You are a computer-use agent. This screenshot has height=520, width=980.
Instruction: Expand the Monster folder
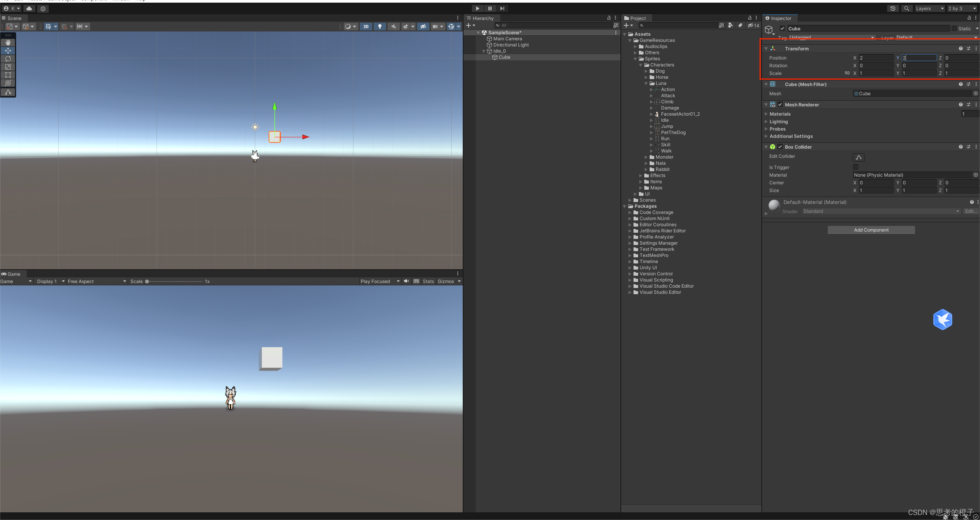click(646, 157)
